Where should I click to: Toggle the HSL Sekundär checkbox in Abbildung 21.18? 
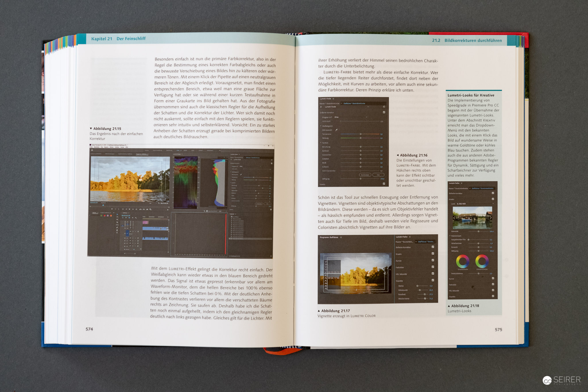click(x=493, y=290)
